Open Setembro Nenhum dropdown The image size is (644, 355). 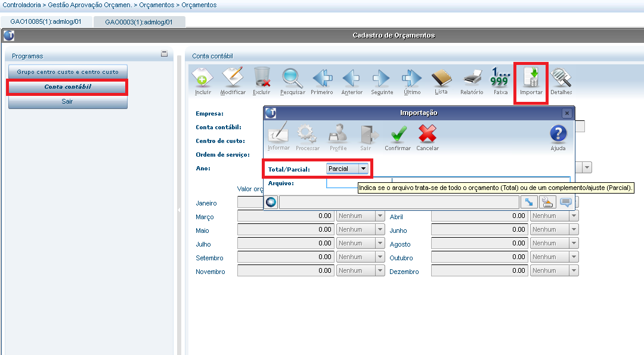click(x=360, y=257)
